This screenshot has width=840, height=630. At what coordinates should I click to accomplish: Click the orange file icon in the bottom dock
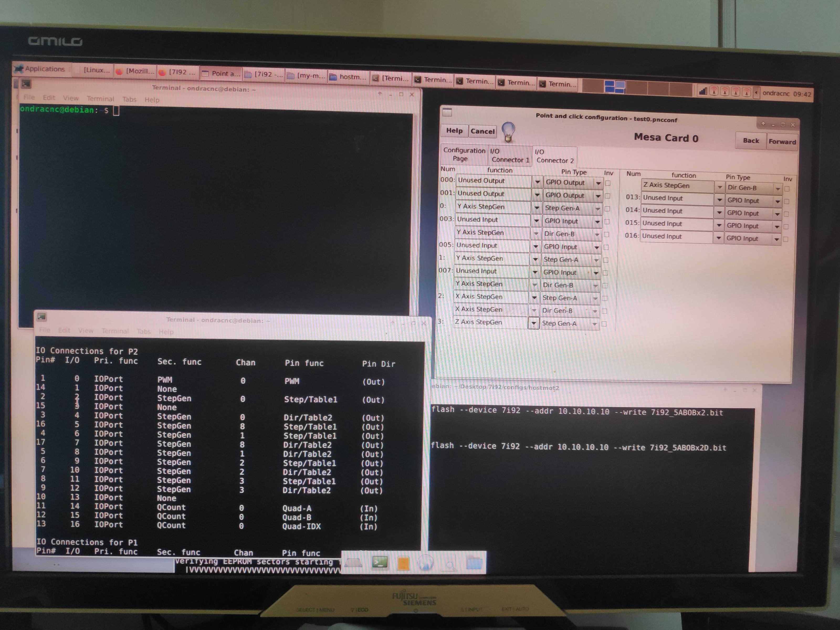tap(403, 563)
